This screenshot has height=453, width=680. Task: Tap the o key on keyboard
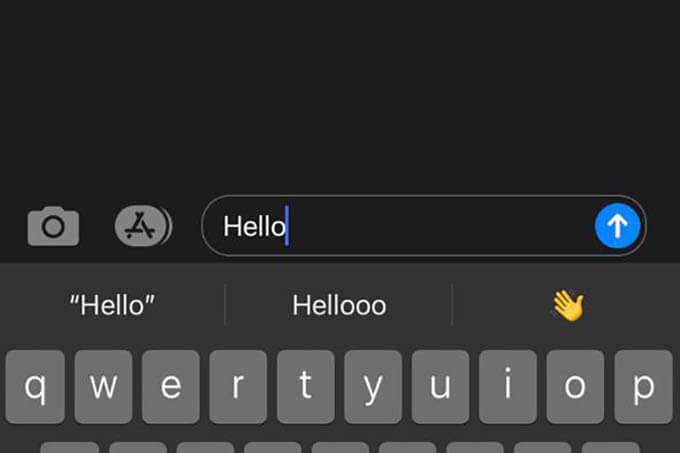[575, 387]
